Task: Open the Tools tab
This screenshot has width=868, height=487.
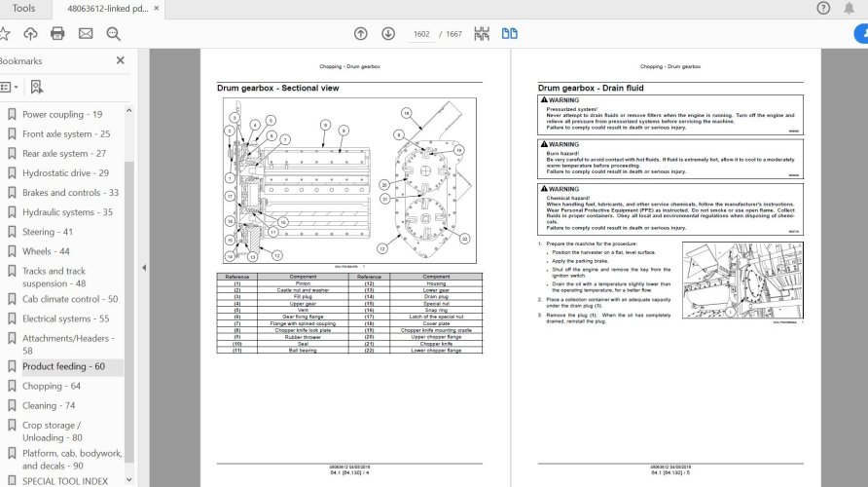Action: click(x=23, y=9)
